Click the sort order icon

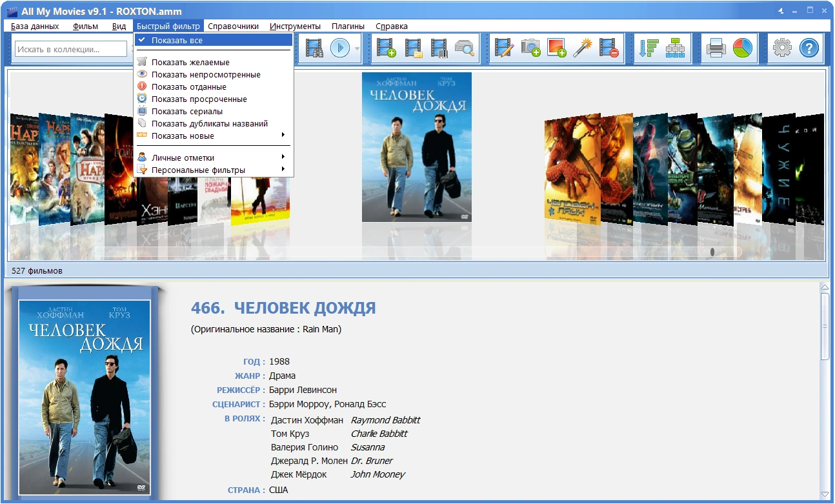coord(648,48)
